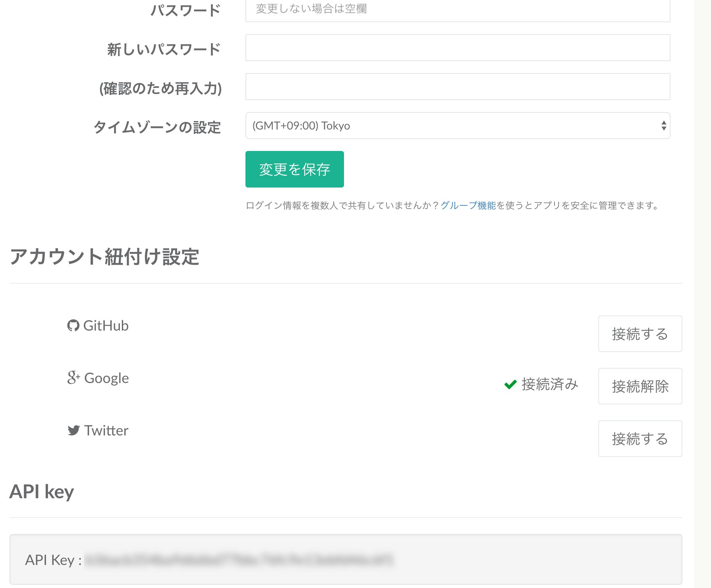Viewport: 711px width, 588px height.
Task: Click the Google Plus icon
Action: tap(74, 377)
